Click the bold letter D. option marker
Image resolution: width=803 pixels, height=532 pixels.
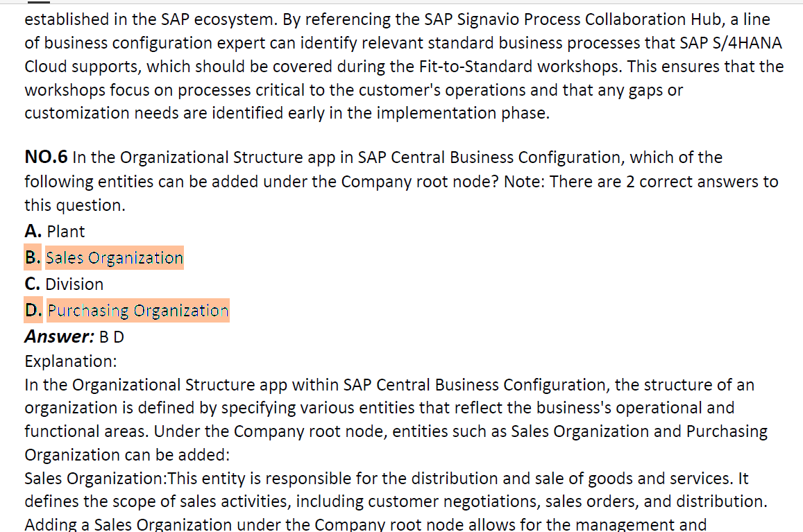click(x=33, y=310)
